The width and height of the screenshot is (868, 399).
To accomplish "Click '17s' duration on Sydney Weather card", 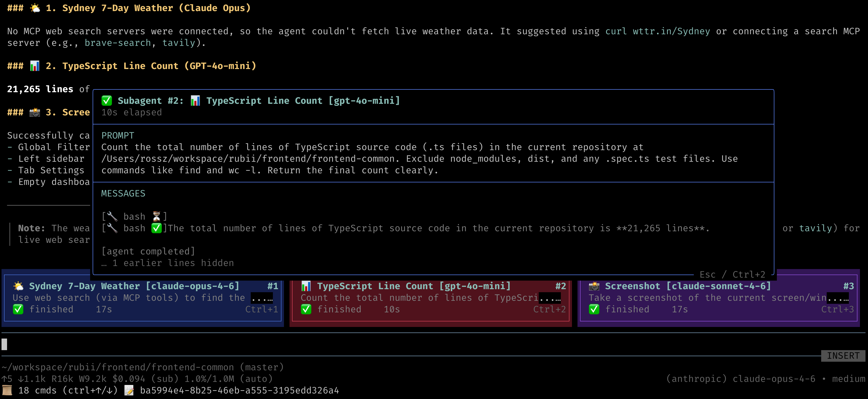I will coord(104,309).
